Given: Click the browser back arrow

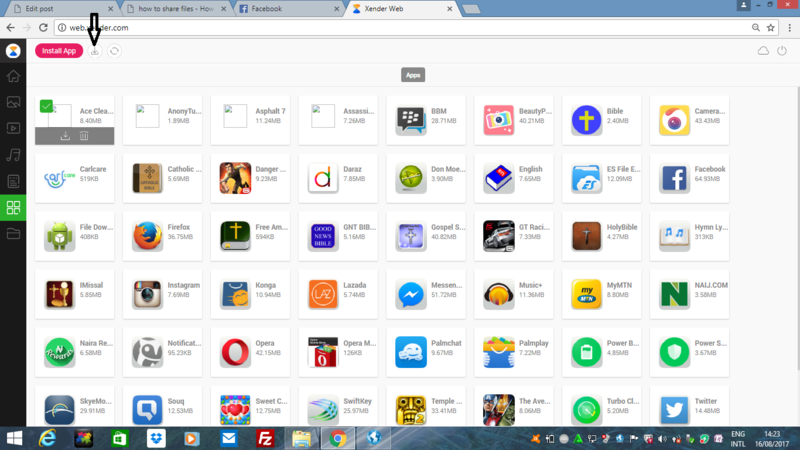Looking at the screenshot, I should click(11, 28).
